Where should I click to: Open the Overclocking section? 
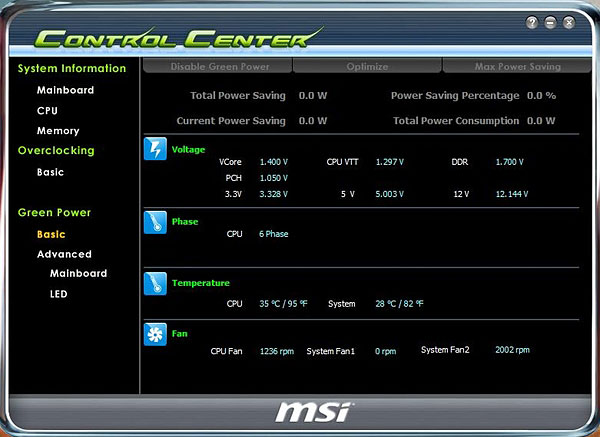(56, 150)
